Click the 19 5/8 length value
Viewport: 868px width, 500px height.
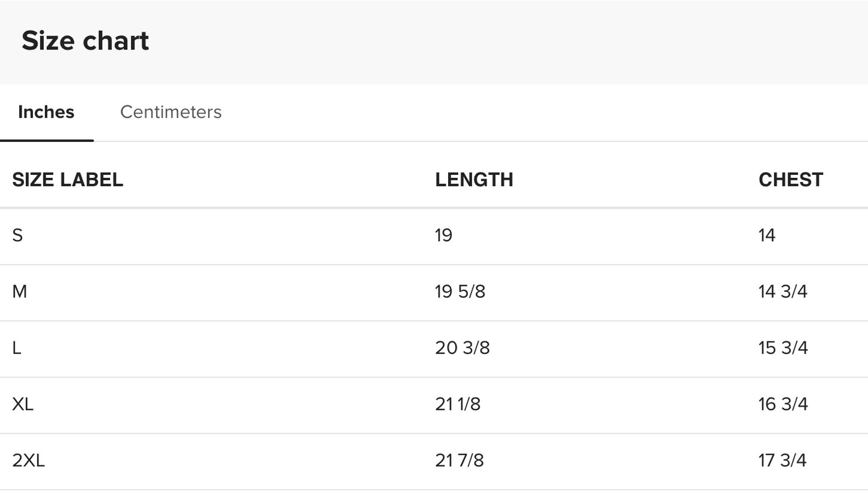pyautogui.click(x=460, y=291)
